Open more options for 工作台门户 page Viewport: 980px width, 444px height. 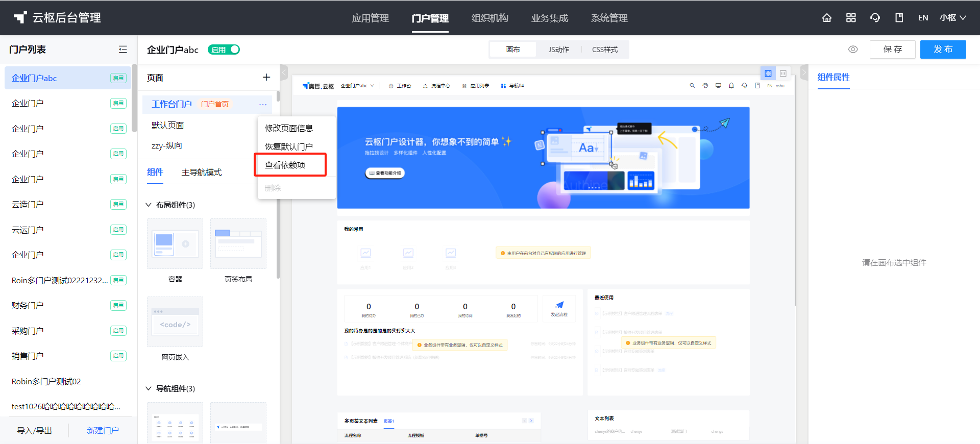click(x=263, y=104)
